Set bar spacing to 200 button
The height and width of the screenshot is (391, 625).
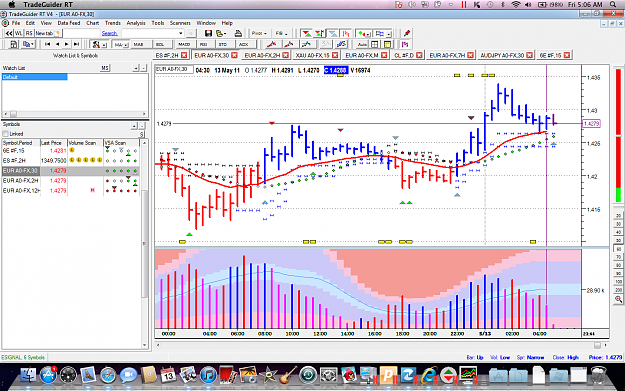618,290
